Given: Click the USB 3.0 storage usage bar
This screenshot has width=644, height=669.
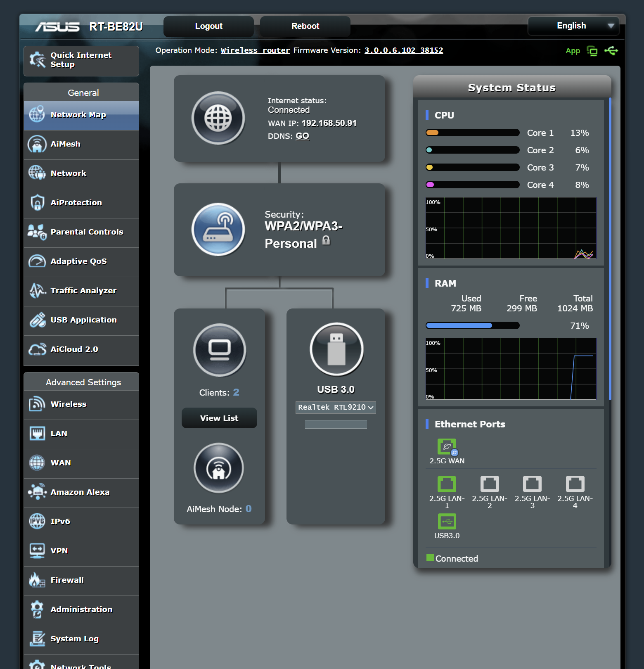Looking at the screenshot, I should pyautogui.click(x=336, y=425).
